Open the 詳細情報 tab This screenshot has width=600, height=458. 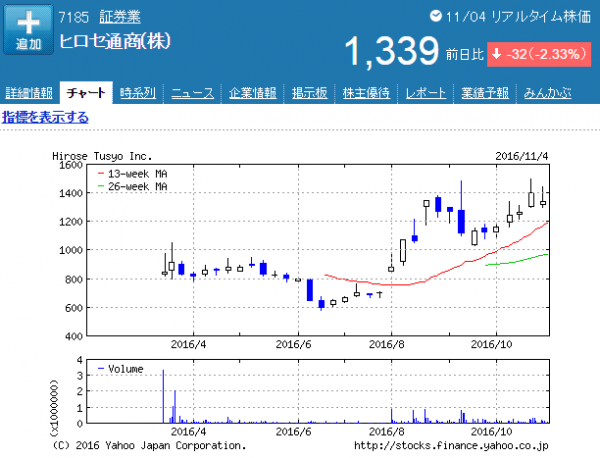point(29,93)
